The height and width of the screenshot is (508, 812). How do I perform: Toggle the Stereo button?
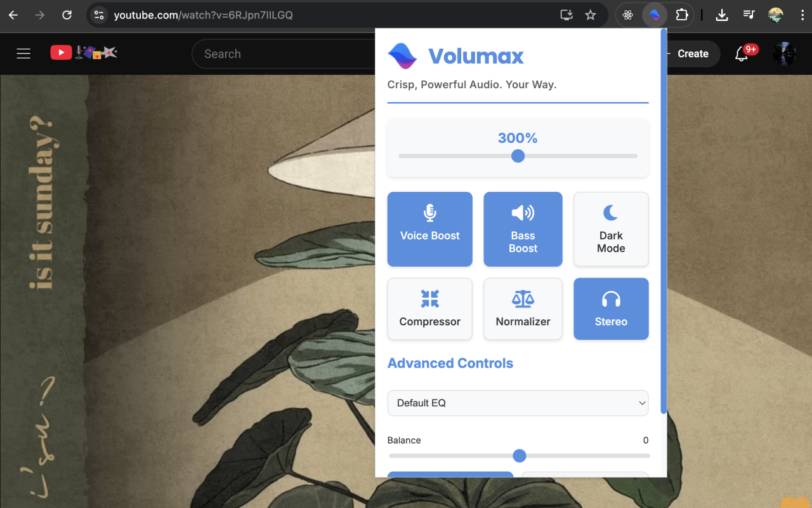pos(611,309)
